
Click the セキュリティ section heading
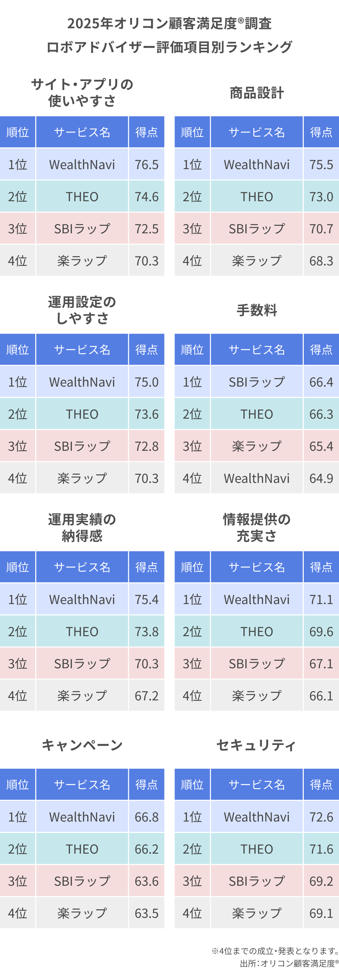click(x=257, y=745)
